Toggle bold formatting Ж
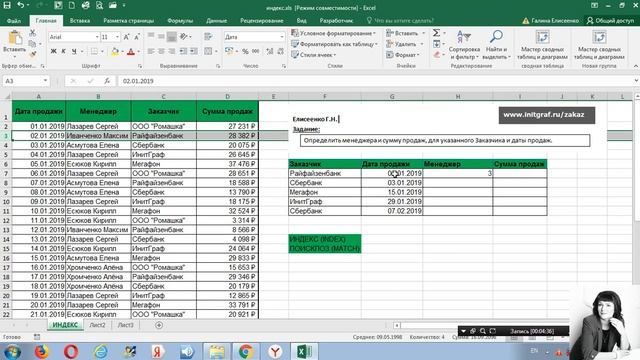The height and width of the screenshot is (360, 640). (53, 51)
